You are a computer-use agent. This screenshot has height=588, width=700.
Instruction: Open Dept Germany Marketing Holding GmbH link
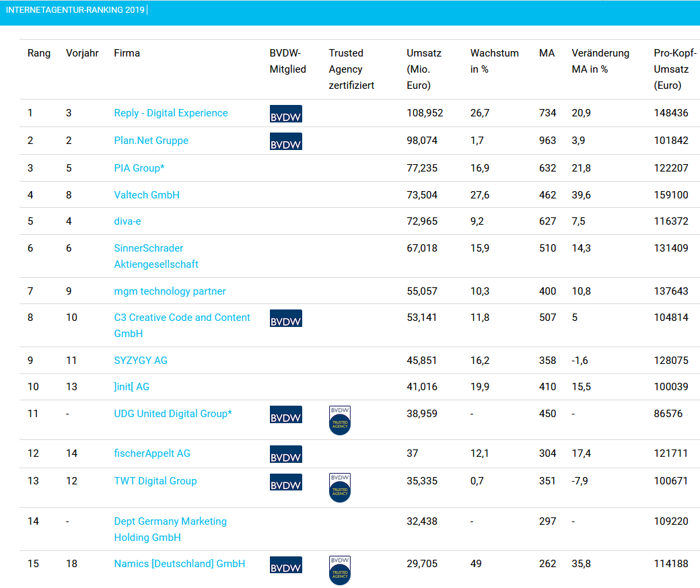[170, 529]
